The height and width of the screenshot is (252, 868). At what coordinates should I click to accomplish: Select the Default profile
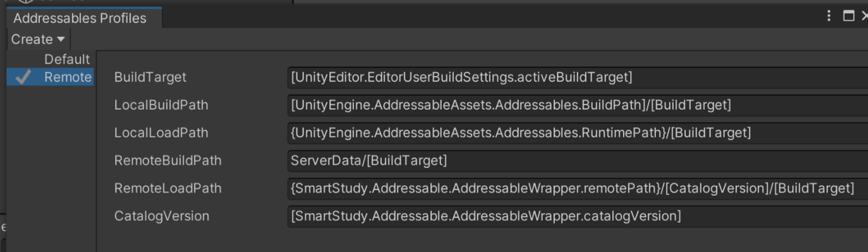click(x=67, y=59)
